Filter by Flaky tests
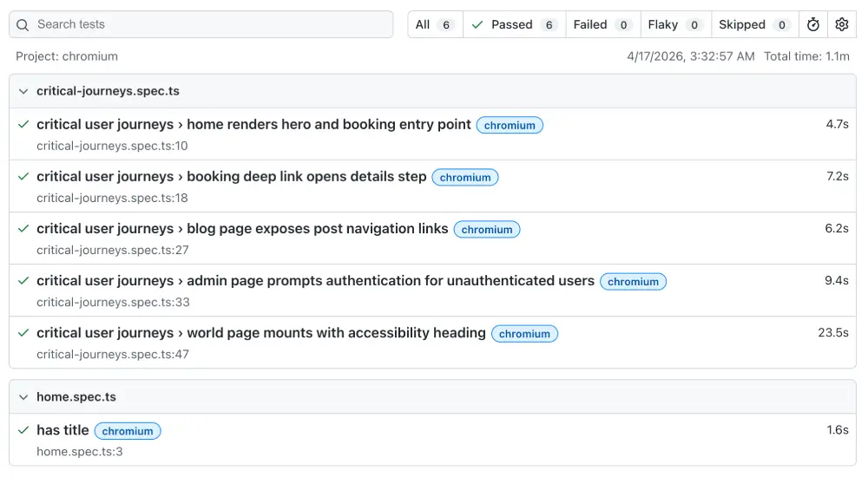The image size is (868, 477). tap(676, 25)
